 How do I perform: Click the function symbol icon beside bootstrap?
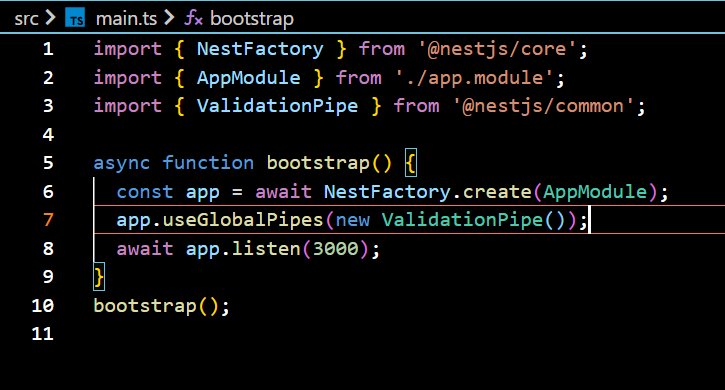coord(193,19)
